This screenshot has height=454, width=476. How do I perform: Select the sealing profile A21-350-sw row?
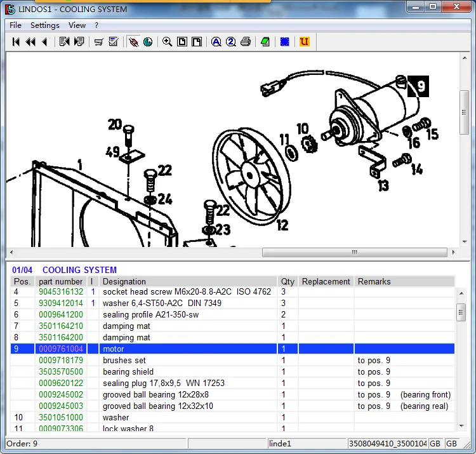click(150, 315)
